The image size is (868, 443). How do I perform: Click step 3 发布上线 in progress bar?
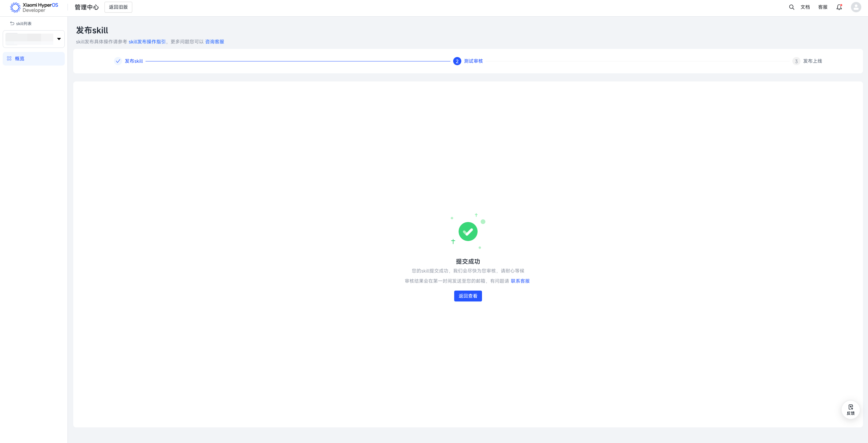tap(807, 61)
